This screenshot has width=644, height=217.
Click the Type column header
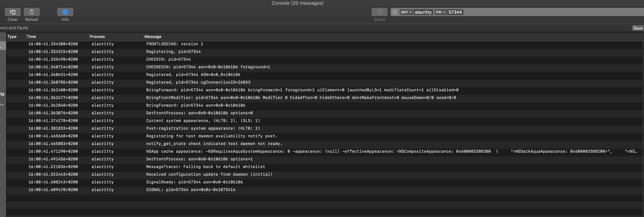point(12,36)
